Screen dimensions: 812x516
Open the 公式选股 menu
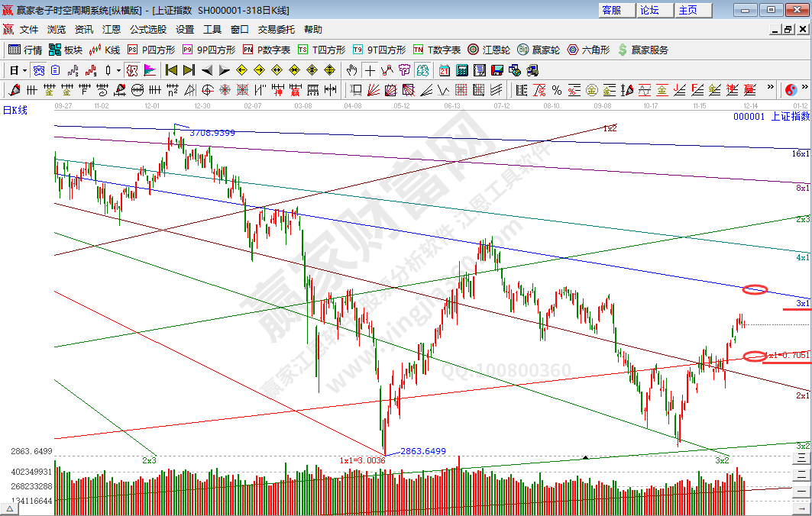click(147, 30)
